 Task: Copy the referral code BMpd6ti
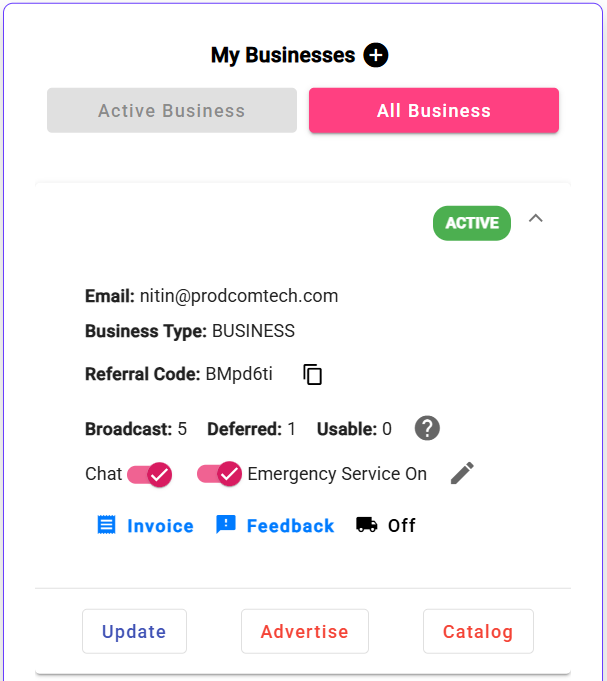(313, 374)
